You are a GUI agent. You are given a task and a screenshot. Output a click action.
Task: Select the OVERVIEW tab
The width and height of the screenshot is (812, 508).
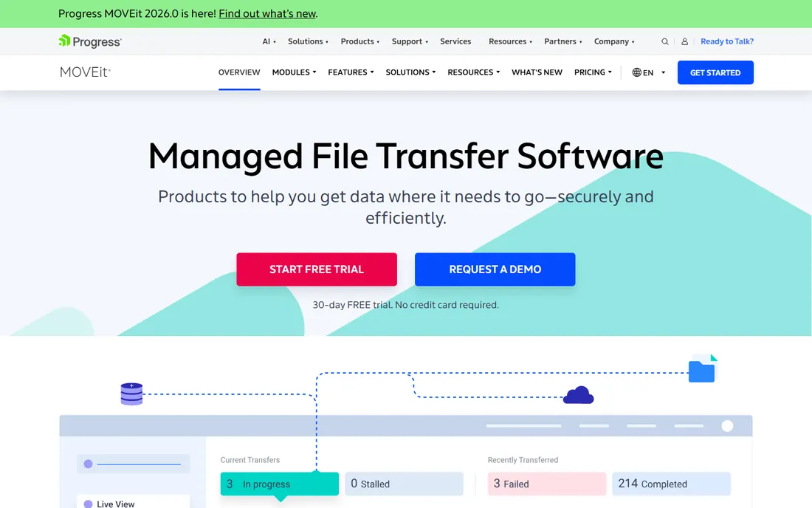pos(239,72)
